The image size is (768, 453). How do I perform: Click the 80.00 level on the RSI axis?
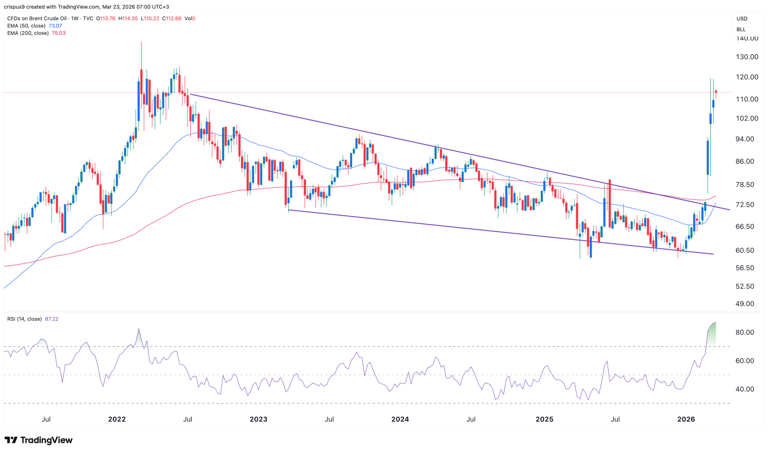744,332
